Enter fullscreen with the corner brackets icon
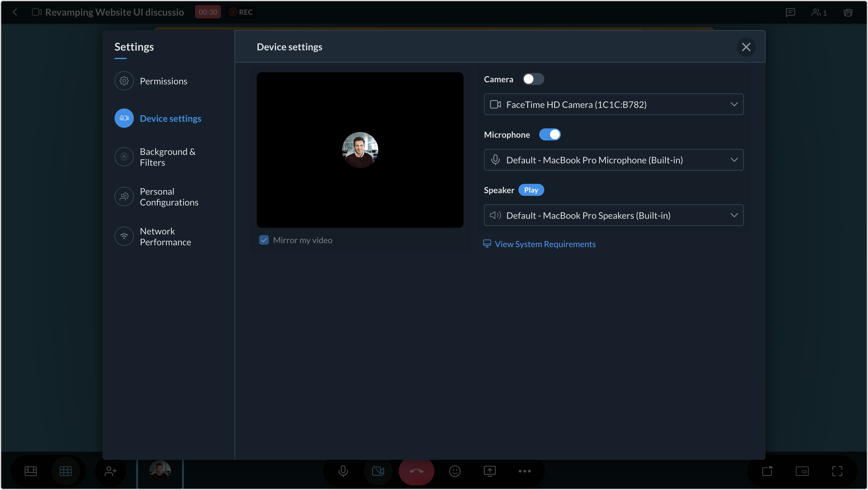The image size is (868, 490). pyautogui.click(x=837, y=471)
